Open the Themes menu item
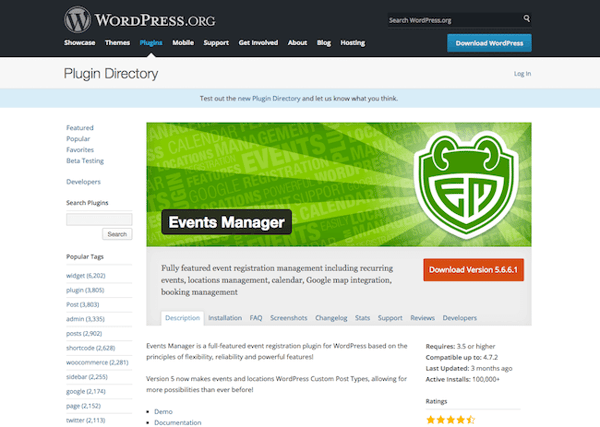Screen dimensions: 600x427 (x=117, y=42)
